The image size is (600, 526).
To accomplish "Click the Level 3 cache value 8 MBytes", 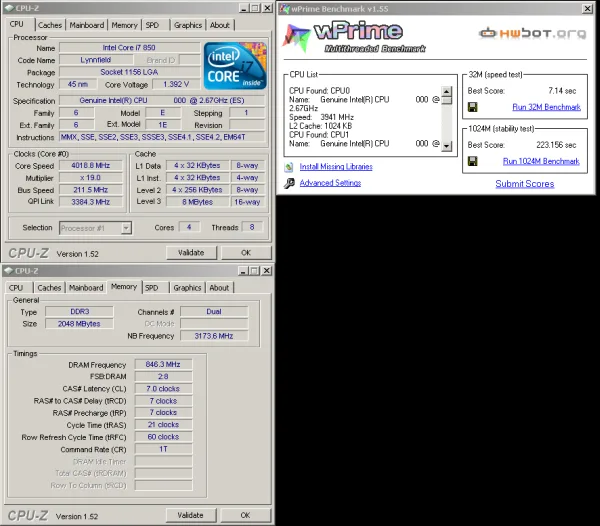I will pyautogui.click(x=197, y=202).
